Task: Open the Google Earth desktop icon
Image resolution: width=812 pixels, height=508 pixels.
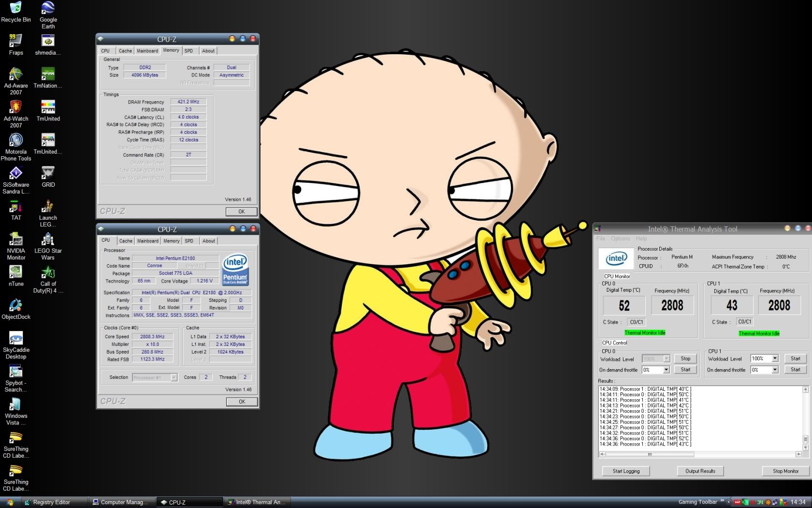Action: pyautogui.click(x=48, y=9)
